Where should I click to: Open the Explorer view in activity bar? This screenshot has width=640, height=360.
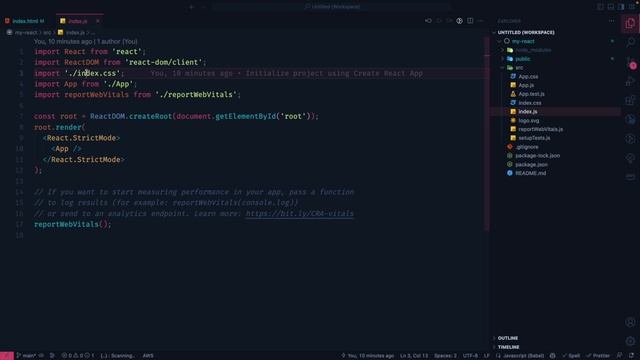(630, 23)
